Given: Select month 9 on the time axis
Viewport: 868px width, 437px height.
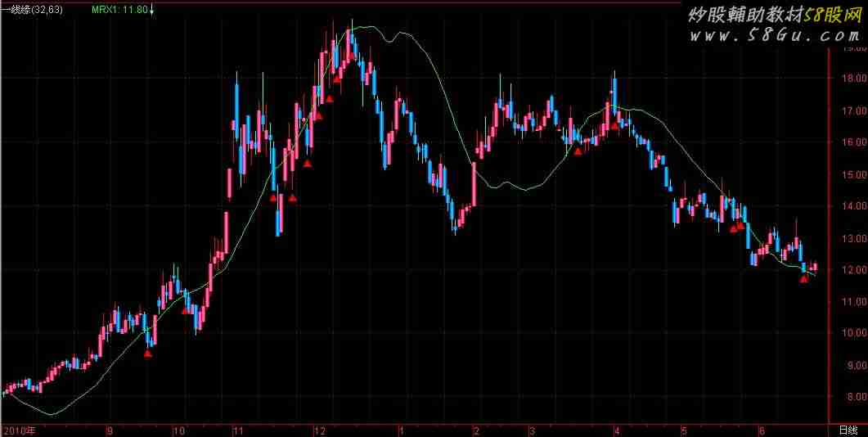Looking at the screenshot, I should tap(110, 431).
